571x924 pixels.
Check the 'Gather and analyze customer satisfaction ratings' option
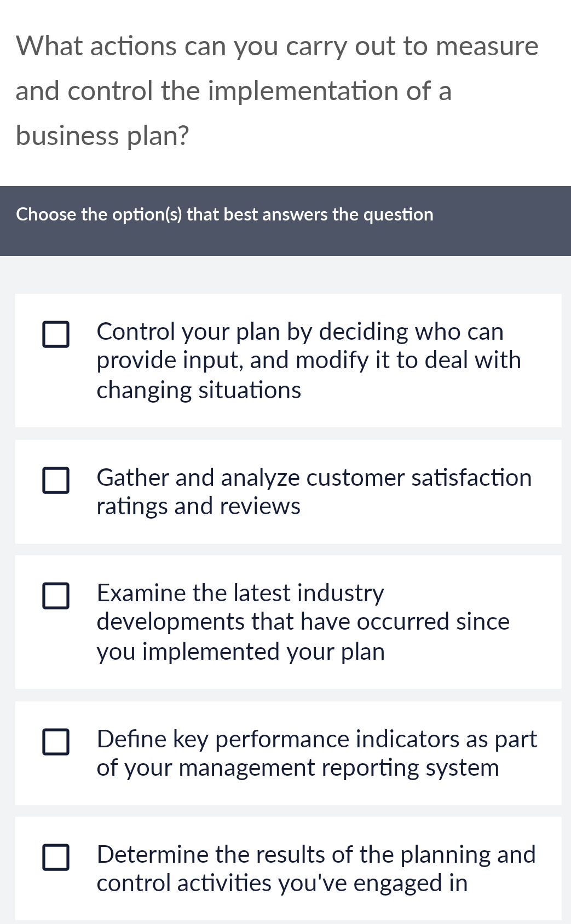point(56,481)
